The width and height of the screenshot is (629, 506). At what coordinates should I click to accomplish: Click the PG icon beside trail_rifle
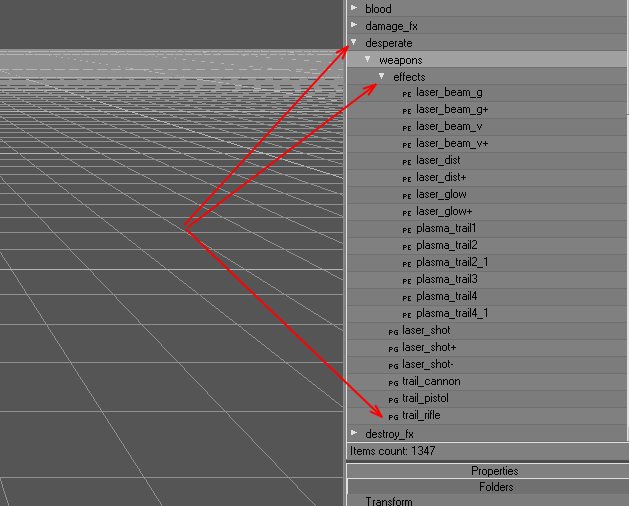pyautogui.click(x=393, y=417)
